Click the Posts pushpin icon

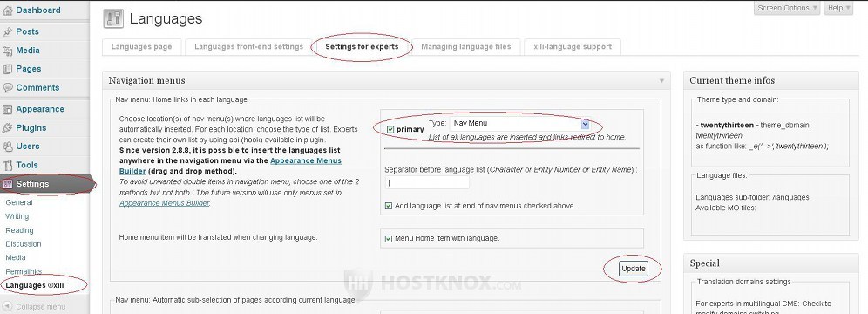click(7, 32)
